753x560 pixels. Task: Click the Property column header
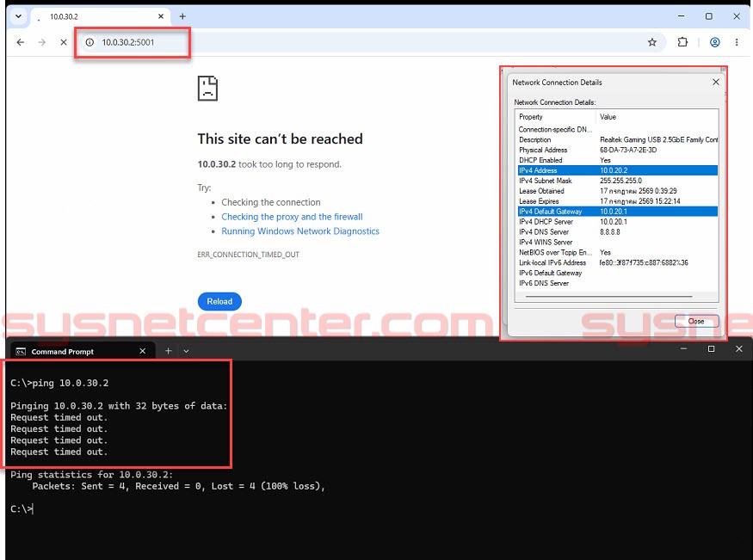point(531,117)
